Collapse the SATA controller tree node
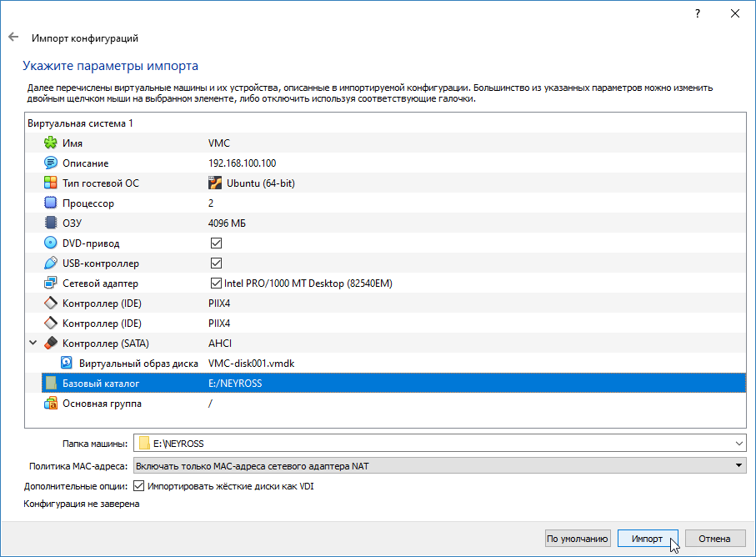 (x=33, y=344)
